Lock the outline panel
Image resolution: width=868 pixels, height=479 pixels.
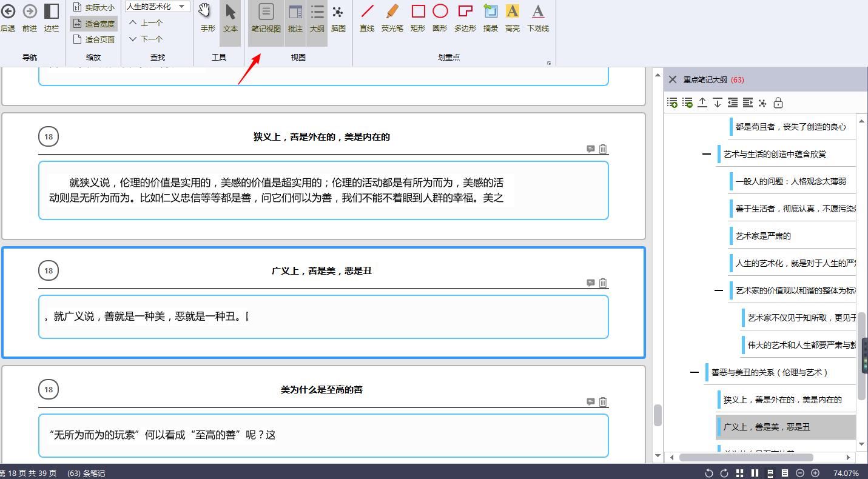click(777, 102)
